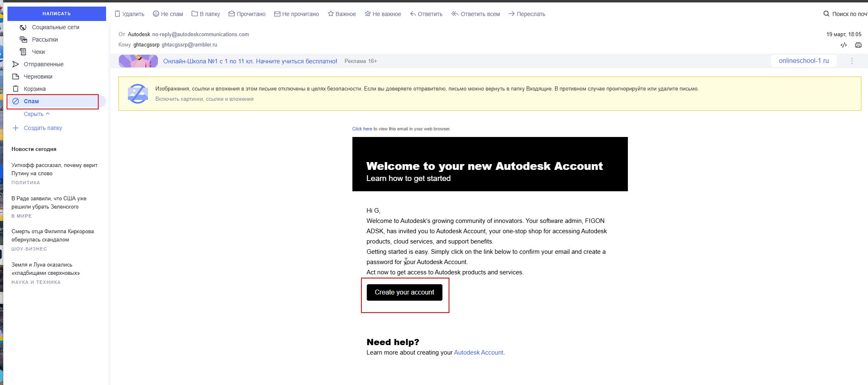Open the ad three-dot menu
The image size is (868, 385).
(852, 61)
